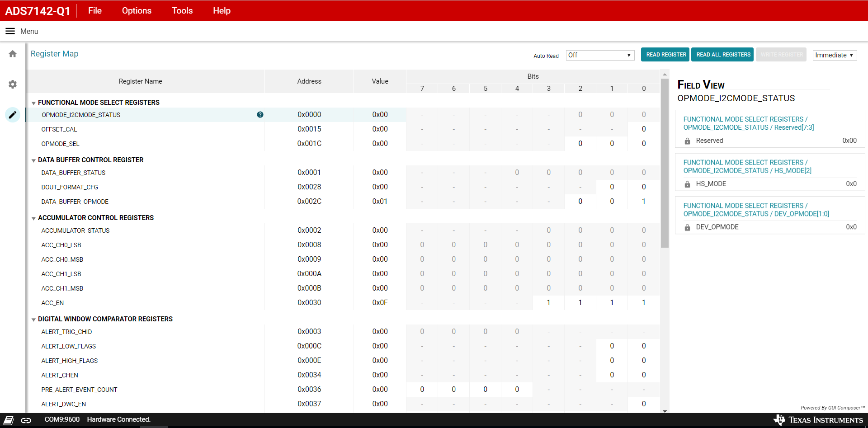
Task: Open the hamburger Menu icon
Action: pos(10,31)
